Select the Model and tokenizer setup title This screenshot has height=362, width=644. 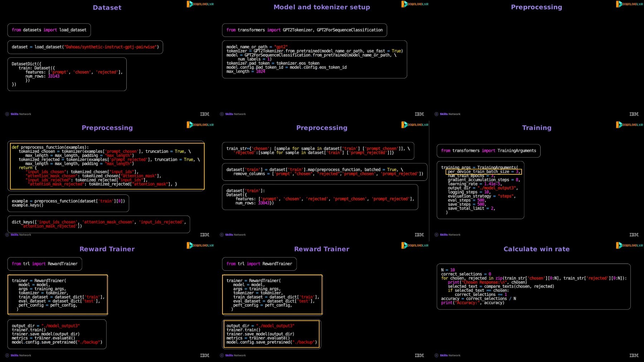(x=322, y=7)
